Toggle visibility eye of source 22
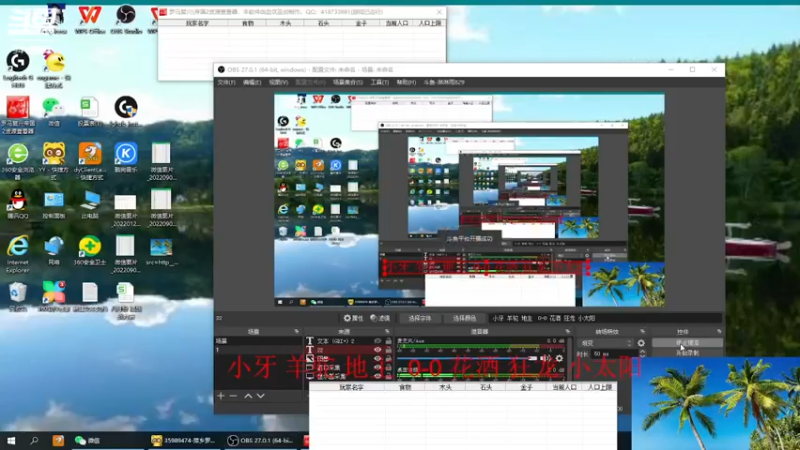 click(378, 350)
